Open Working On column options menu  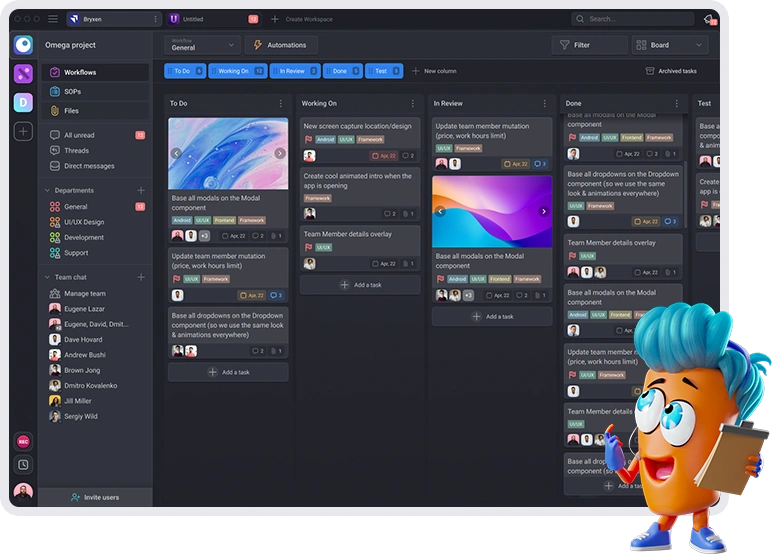pos(413,103)
